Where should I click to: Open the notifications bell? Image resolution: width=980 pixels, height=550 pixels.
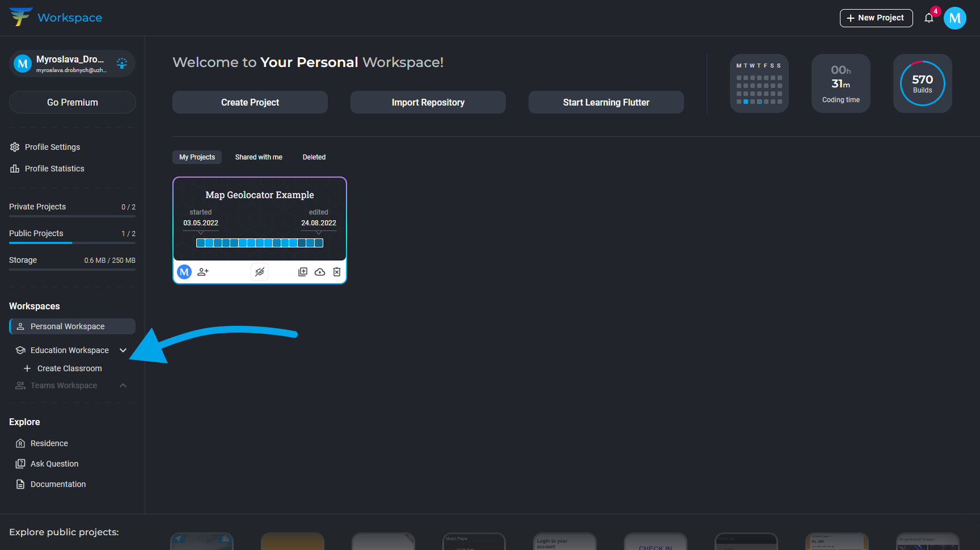pos(928,18)
